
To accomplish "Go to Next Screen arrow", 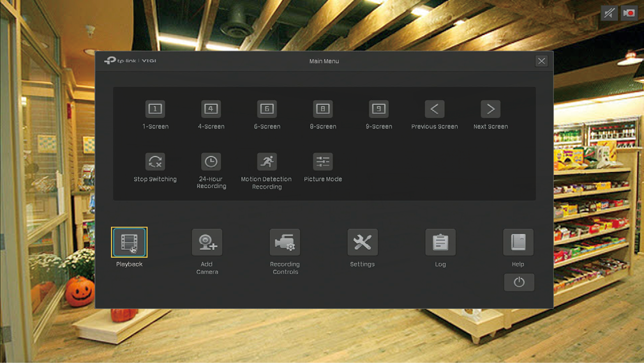I will (x=490, y=109).
